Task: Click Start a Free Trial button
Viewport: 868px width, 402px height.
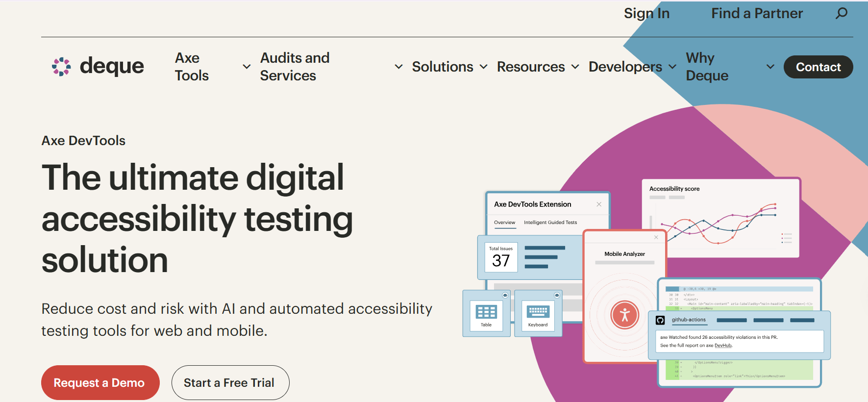Action: tap(230, 383)
